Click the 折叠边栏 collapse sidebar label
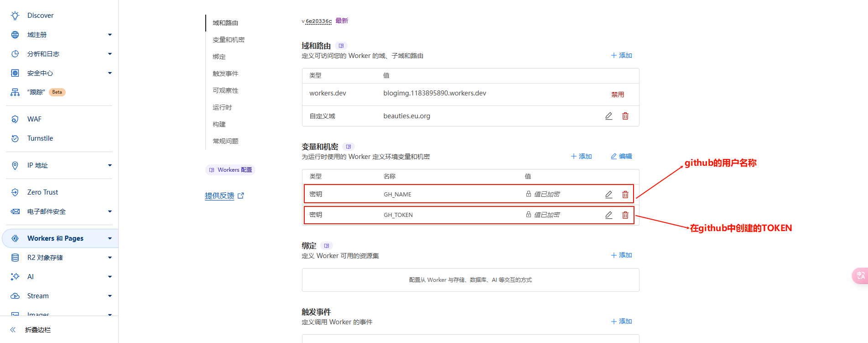The height and width of the screenshot is (343, 868). 38,330
